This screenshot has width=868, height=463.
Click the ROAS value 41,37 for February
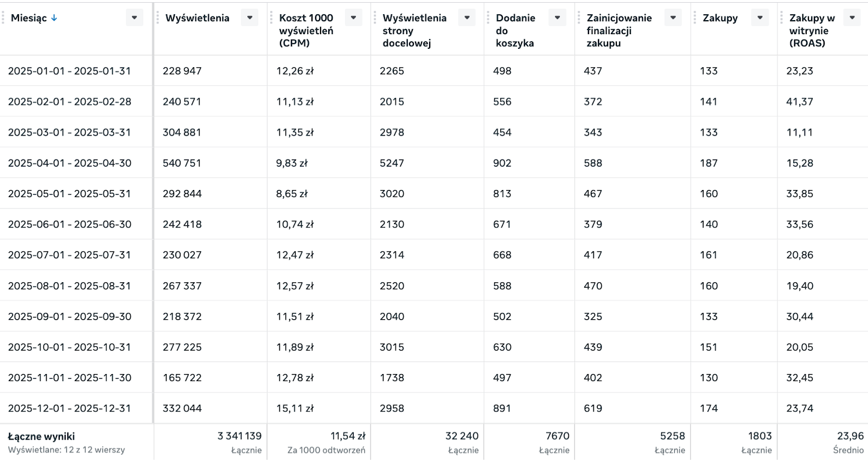(x=799, y=102)
